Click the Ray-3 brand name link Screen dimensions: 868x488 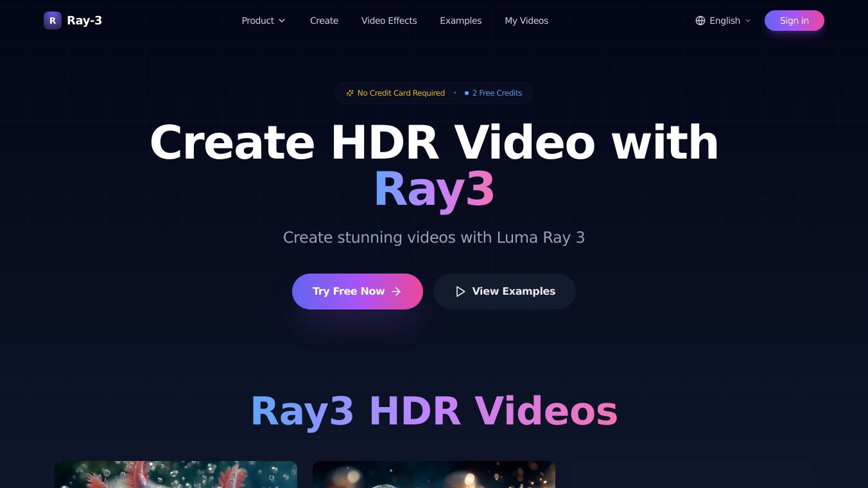[x=84, y=21]
